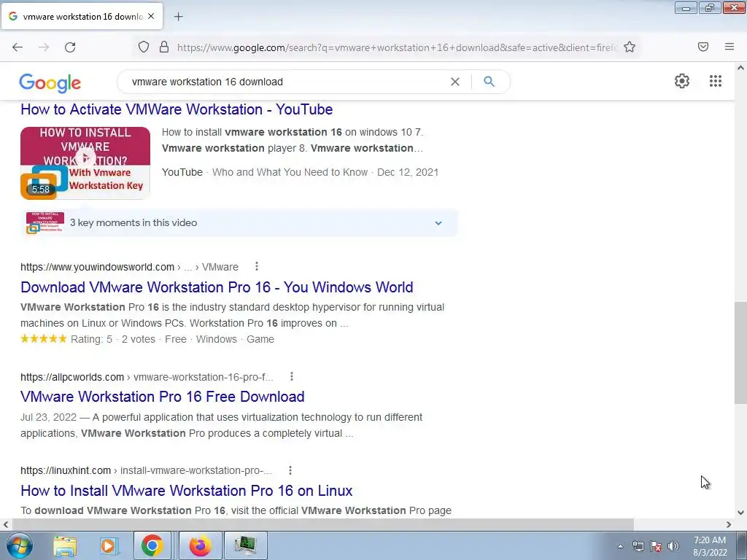Open Google quick settings gear
This screenshot has height=560, width=747.
click(682, 81)
